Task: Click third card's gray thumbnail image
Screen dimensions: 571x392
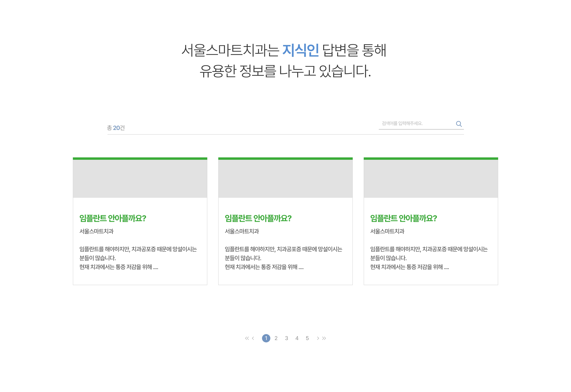Action: 431,179
